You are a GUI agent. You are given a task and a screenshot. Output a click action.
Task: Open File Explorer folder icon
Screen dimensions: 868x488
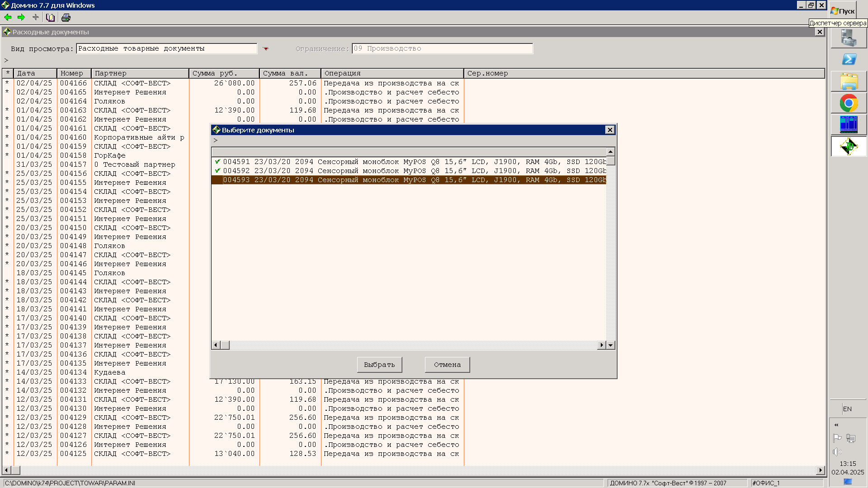tap(849, 82)
